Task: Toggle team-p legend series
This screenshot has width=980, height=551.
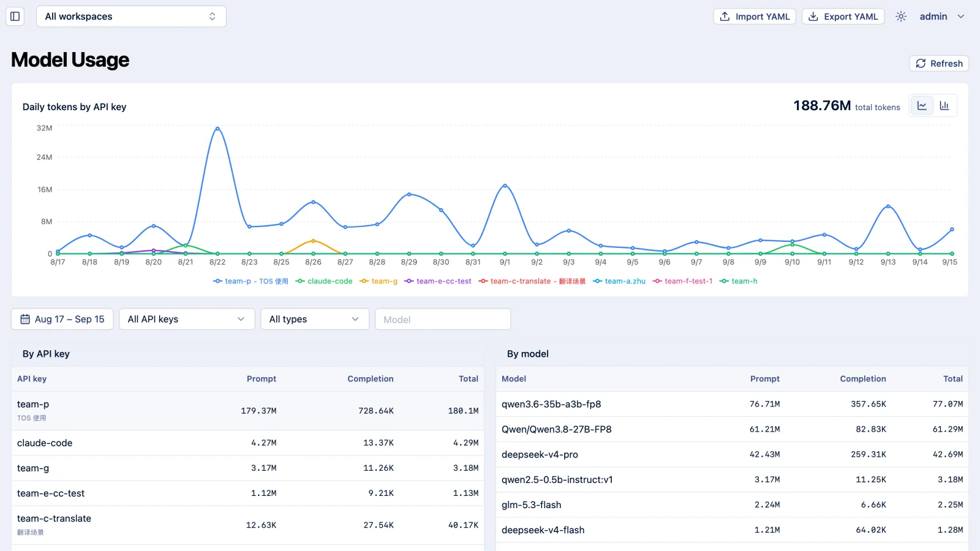Action: pos(251,281)
